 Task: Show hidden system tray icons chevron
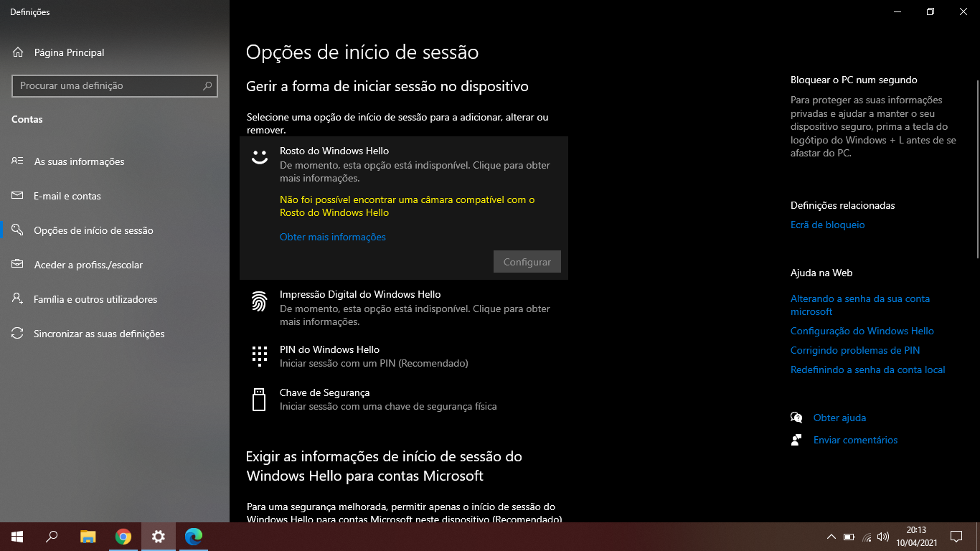pos(831,537)
